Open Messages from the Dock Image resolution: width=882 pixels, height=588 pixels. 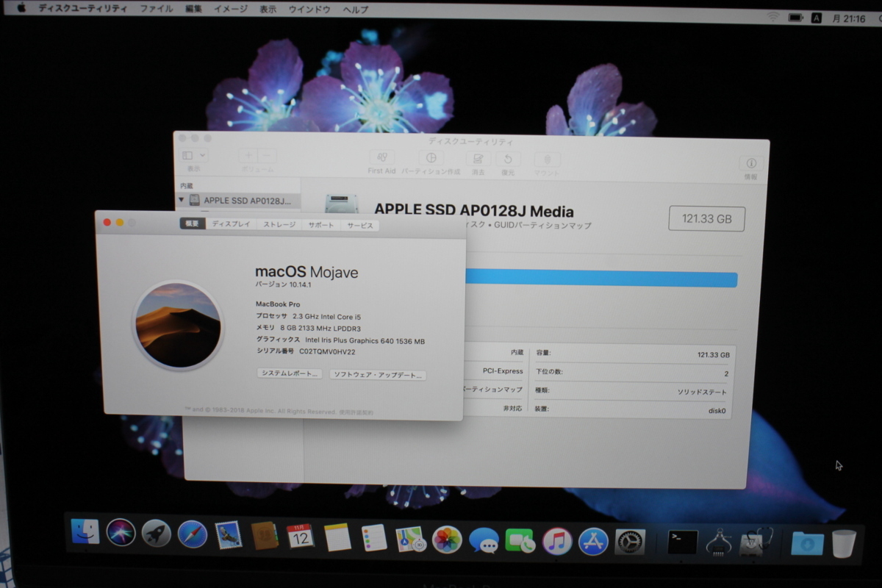click(x=484, y=541)
